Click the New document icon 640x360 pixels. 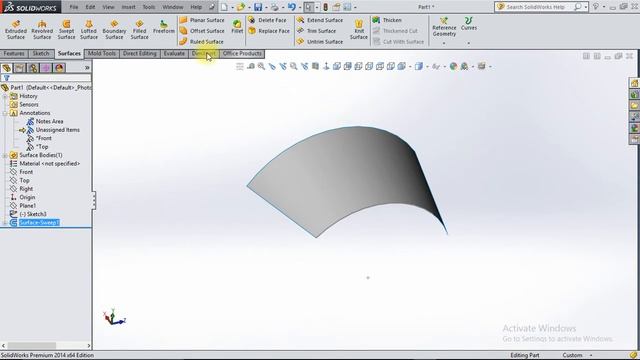pos(224,7)
